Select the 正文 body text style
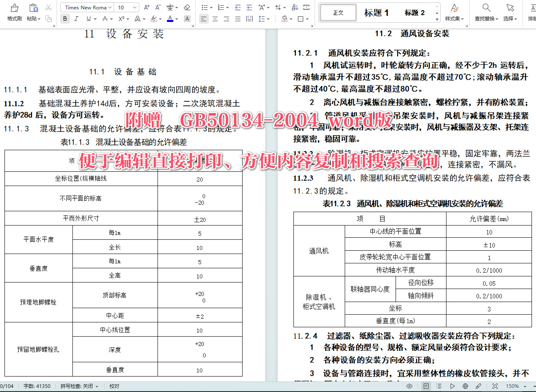Screen dimensions: 536x392 [338, 13]
